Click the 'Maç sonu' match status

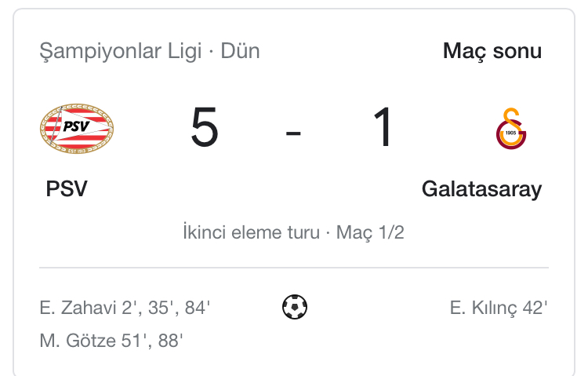492,52
